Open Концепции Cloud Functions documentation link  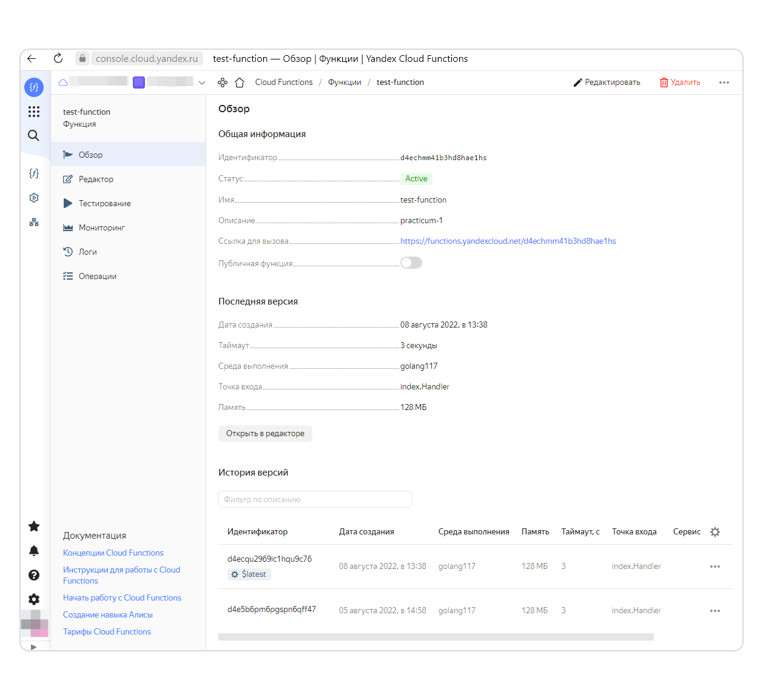(x=113, y=553)
